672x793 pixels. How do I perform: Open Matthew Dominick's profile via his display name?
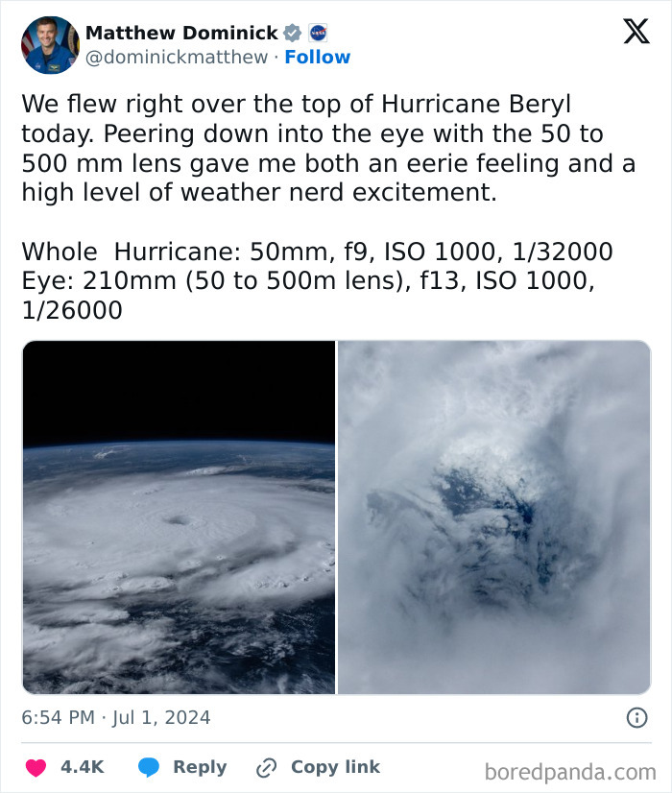182,32
